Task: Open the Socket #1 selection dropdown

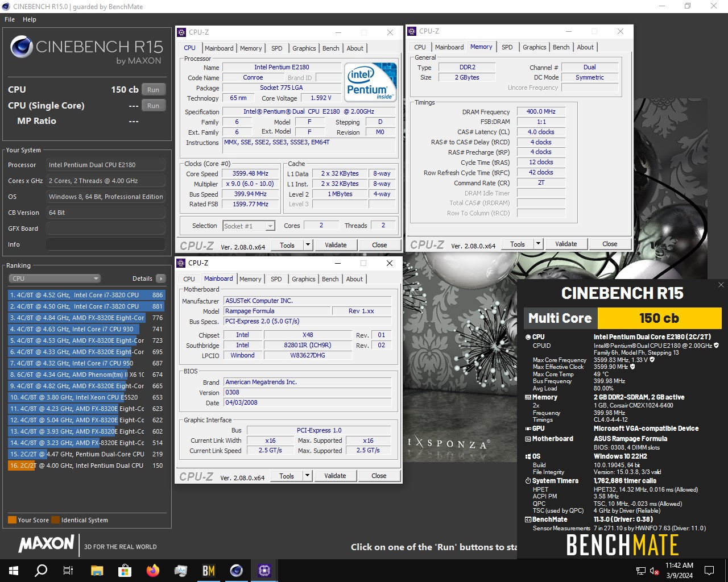Action: 249,226
